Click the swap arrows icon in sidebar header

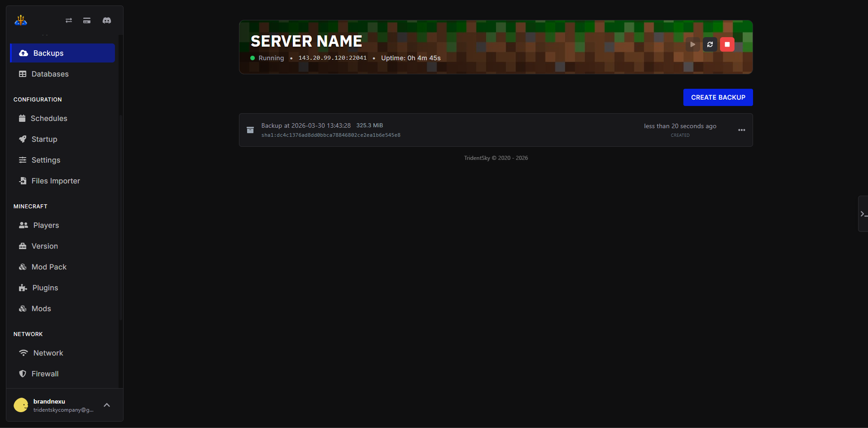point(69,20)
